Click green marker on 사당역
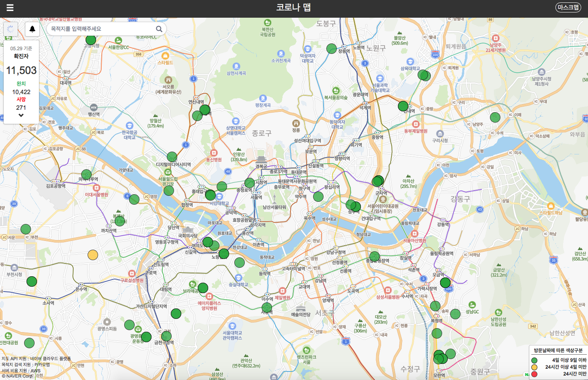The width and height of the screenshot is (588, 380). [267, 307]
